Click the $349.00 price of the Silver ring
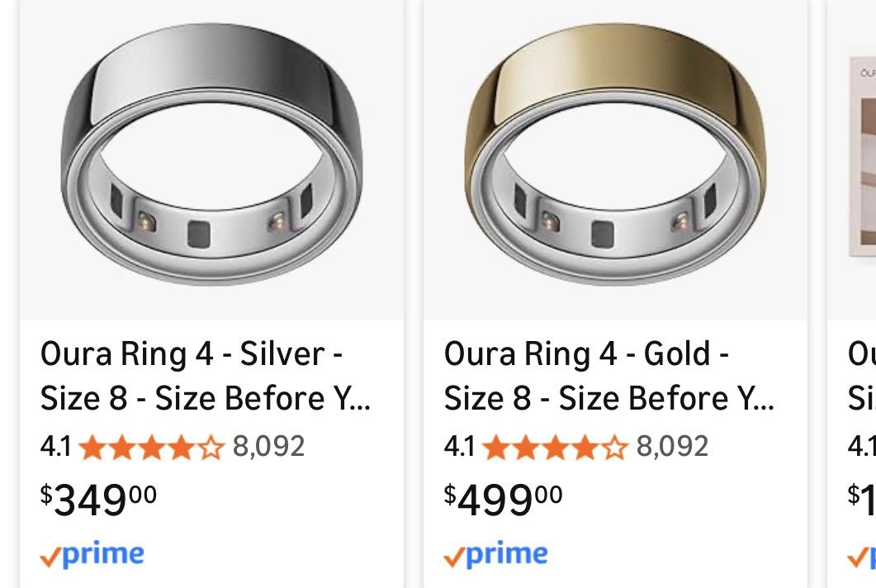 tap(97, 498)
